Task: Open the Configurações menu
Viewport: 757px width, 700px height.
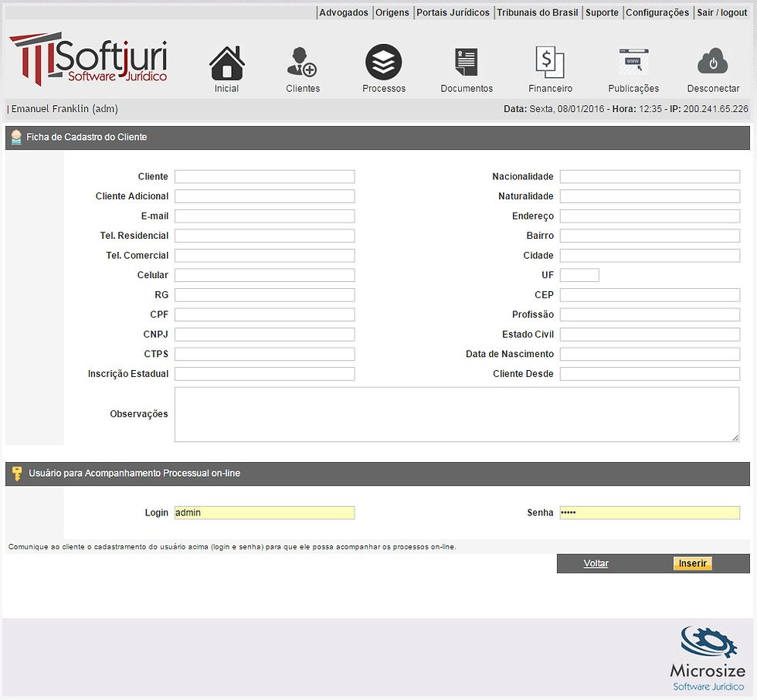Action: pyautogui.click(x=657, y=12)
